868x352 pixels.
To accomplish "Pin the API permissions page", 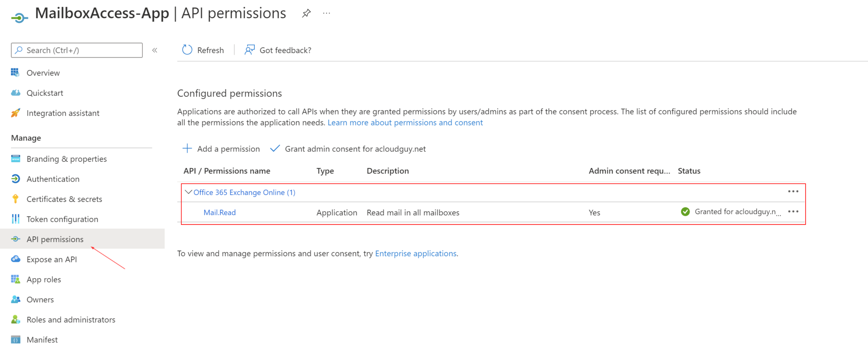I will (306, 14).
